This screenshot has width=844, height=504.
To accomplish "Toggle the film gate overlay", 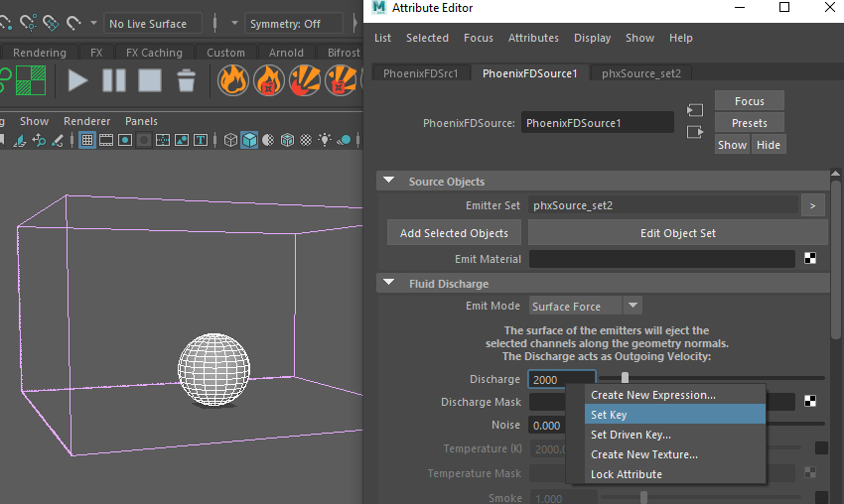I will pos(106,141).
